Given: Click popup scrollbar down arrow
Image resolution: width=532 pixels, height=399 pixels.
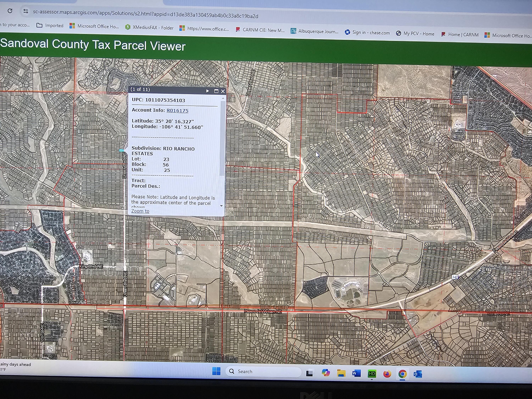Looking at the screenshot, I should pyautogui.click(x=221, y=206).
